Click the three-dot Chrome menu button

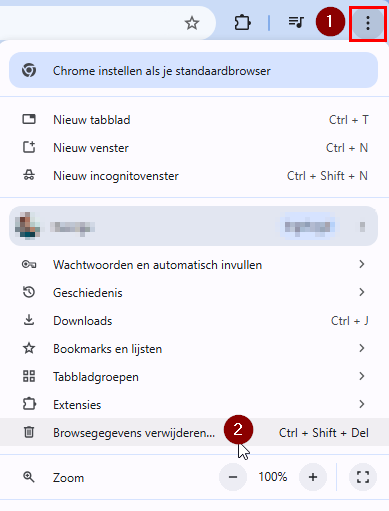[368, 23]
